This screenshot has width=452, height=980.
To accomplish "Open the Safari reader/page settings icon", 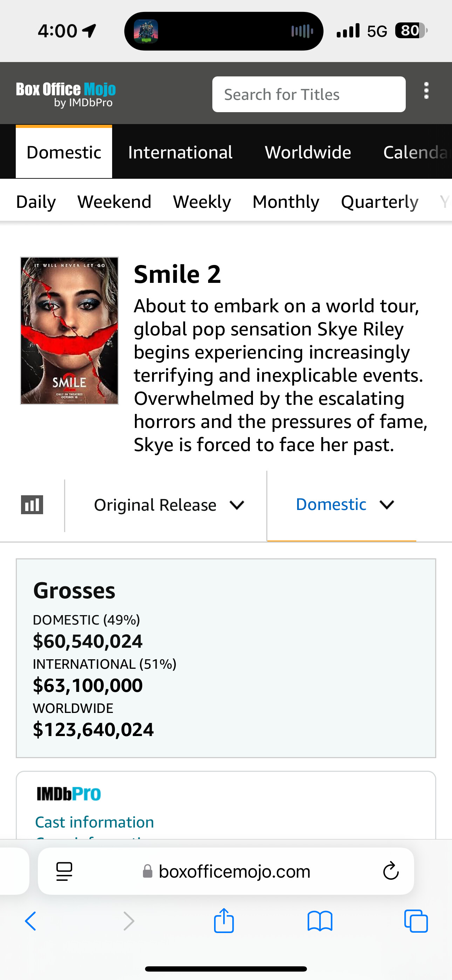I will [64, 871].
